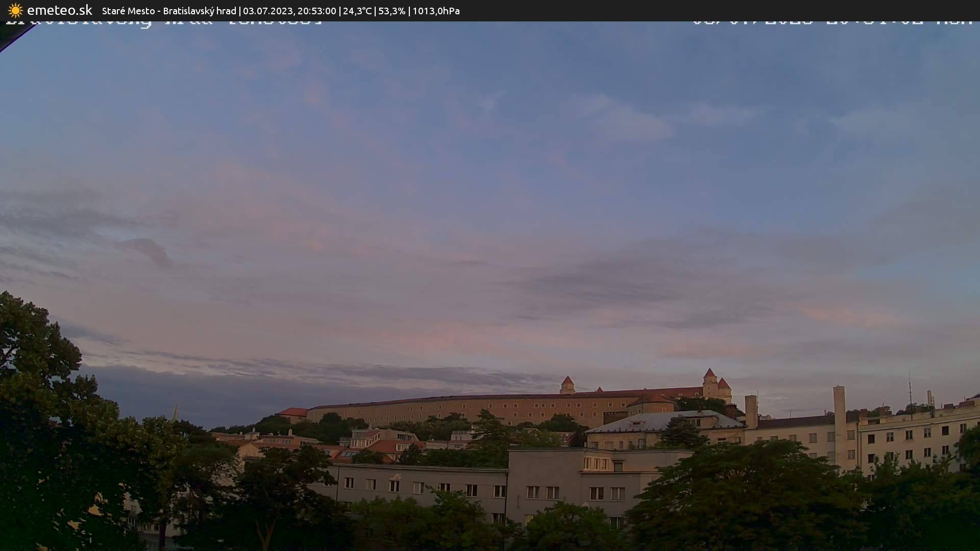Select the 53,3% humidity reading
The image size is (980, 551).
point(391,11)
